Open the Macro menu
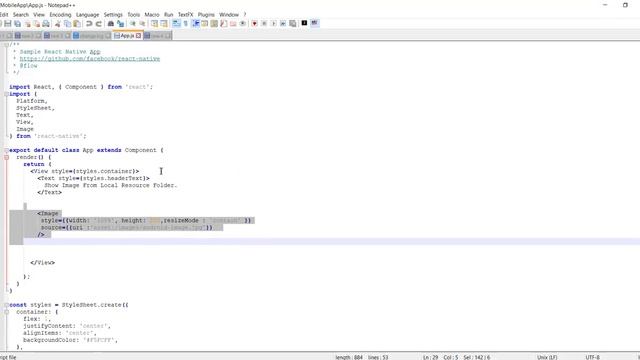 click(x=152, y=14)
